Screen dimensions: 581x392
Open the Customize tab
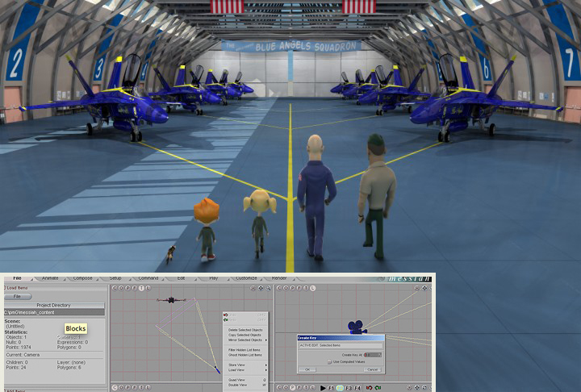(246, 278)
